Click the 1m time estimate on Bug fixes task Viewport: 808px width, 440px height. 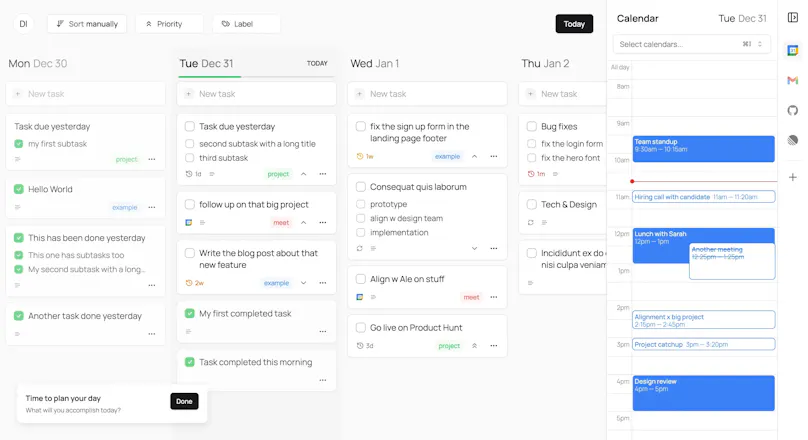pyautogui.click(x=536, y=174)
